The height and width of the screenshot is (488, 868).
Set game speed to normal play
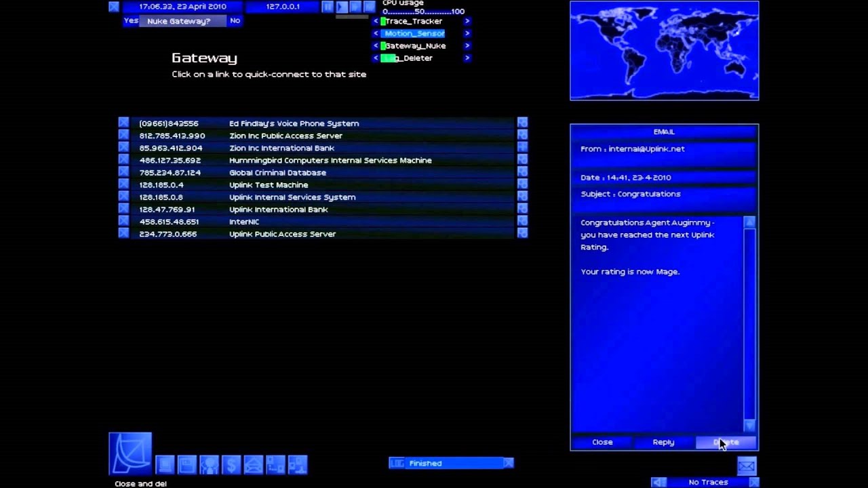point(342,7)
